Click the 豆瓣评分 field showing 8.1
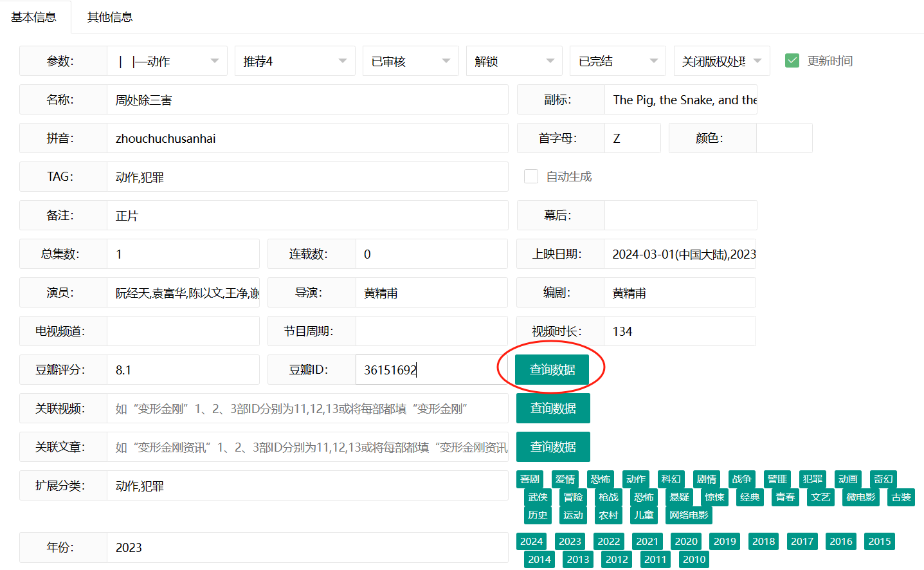The image size is (924, 570). coord(183,370)
